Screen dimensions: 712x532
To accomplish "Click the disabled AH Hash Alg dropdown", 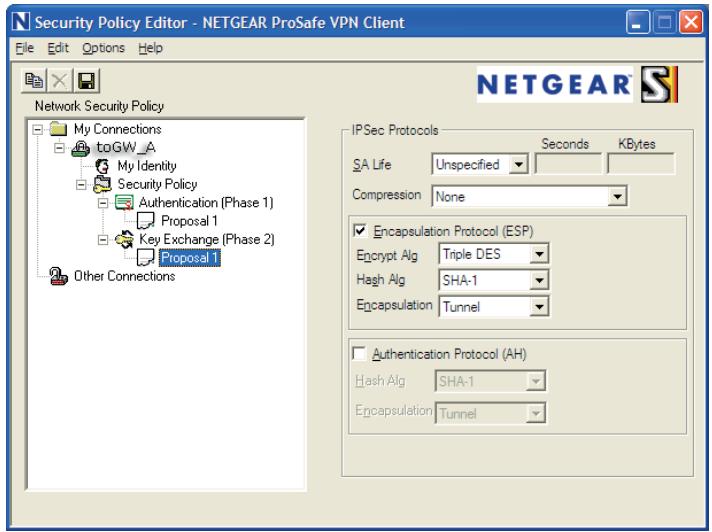I will [x=490, y=381].
